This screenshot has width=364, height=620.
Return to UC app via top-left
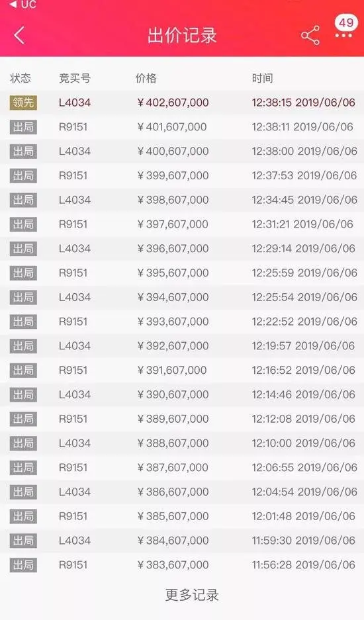[x=23, y=5]
